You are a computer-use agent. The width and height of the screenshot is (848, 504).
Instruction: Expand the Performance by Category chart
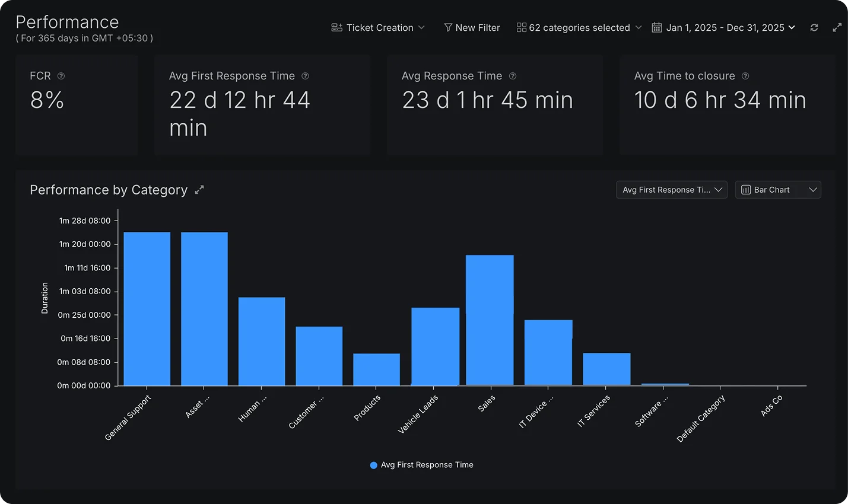click(x=199, y=190)
